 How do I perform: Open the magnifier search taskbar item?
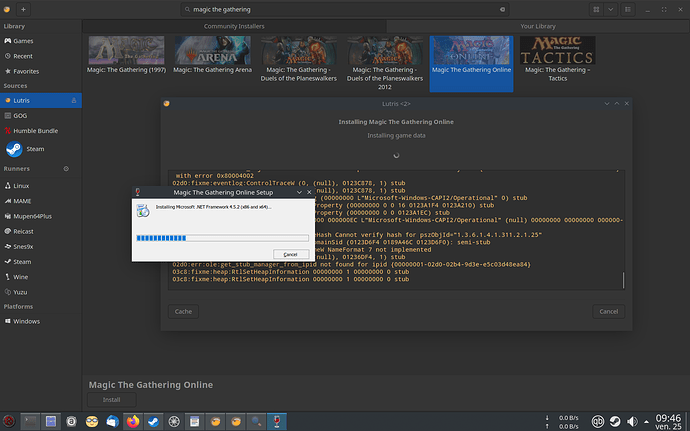coord(257,421)
